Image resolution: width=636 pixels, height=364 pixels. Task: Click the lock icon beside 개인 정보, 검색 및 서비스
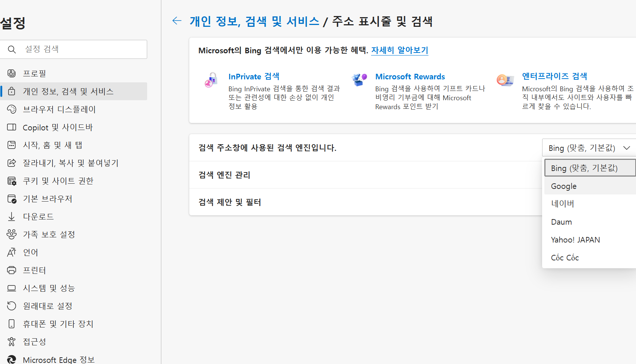click(12, 91)
